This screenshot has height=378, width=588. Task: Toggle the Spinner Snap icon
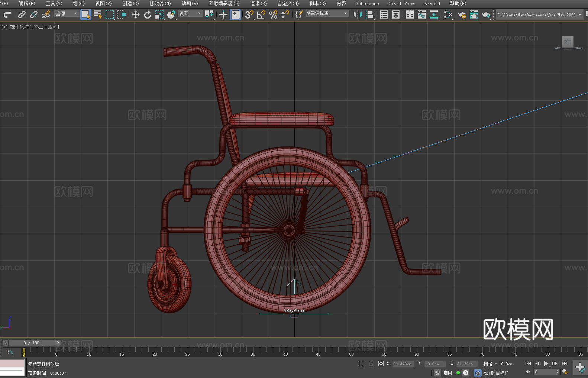285,14
